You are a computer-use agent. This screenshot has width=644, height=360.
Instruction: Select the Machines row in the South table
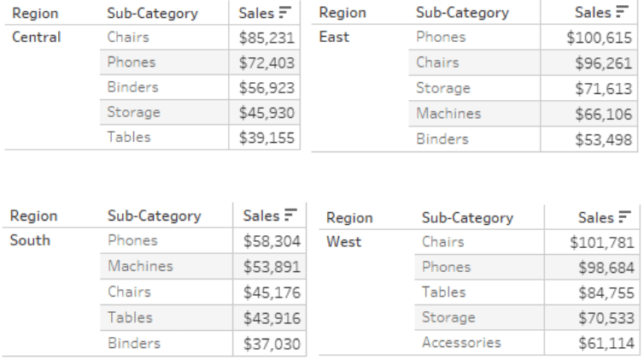coord(203,266)
